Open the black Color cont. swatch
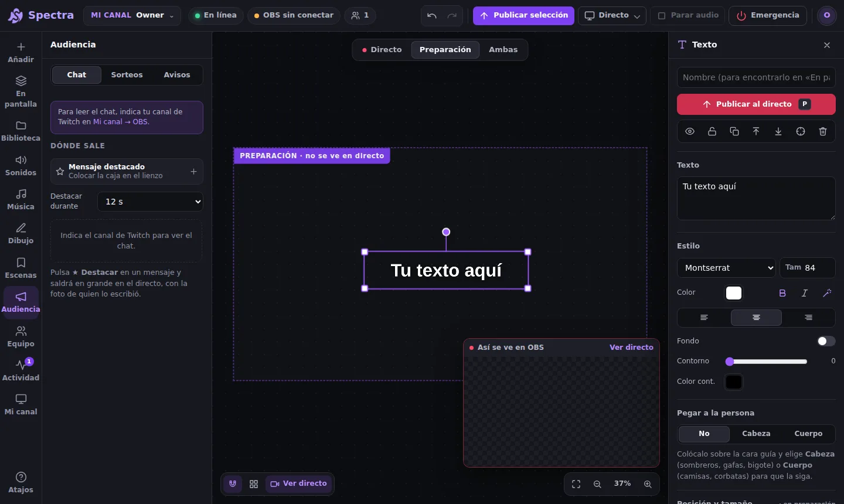844x504 pixels. point(734,382)
